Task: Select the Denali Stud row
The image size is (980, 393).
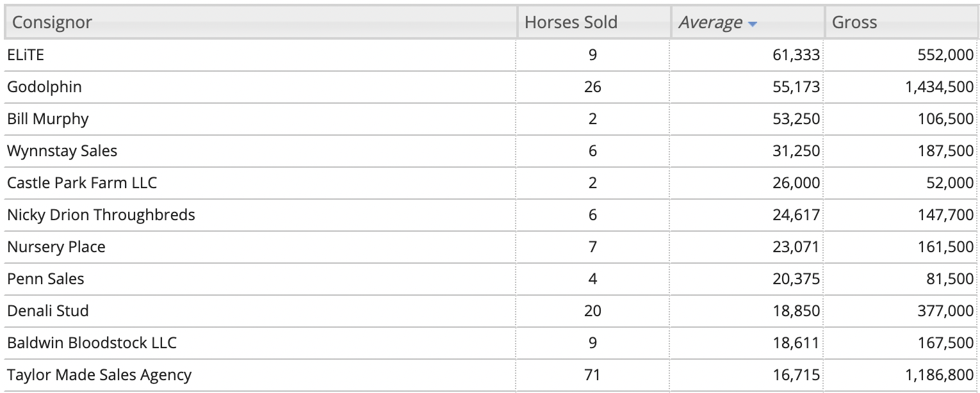Action: click(x=491, y=311)
